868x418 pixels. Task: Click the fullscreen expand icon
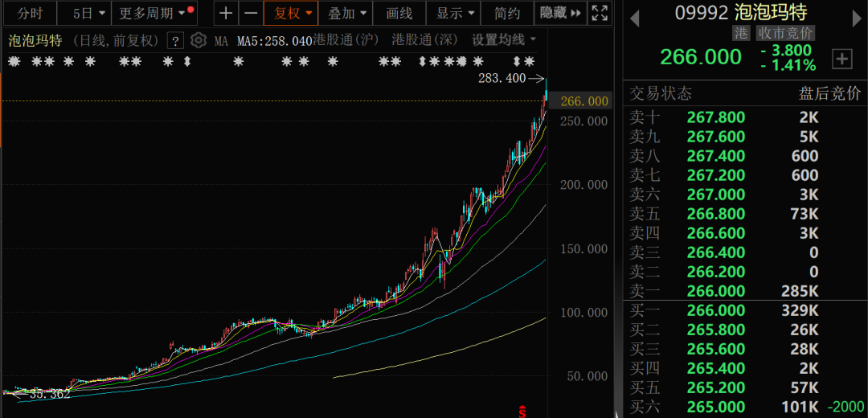[600, 13]
